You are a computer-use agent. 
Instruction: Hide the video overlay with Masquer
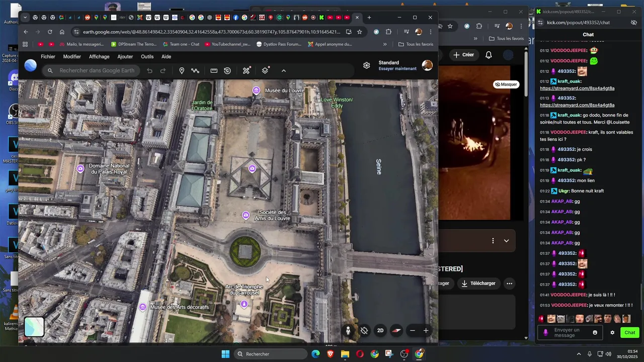pyautogui.click(x=506, y=84)
